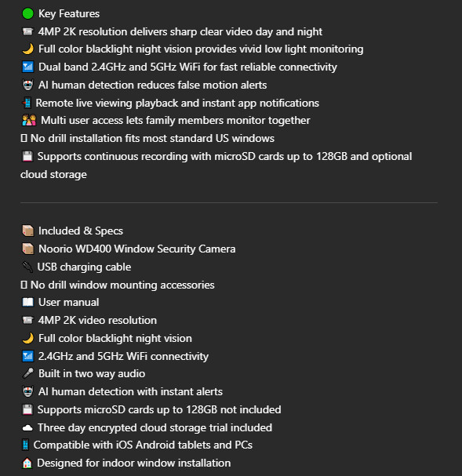Click the floppy disk emoji beside continuous recording

click(x=27, y=157)
